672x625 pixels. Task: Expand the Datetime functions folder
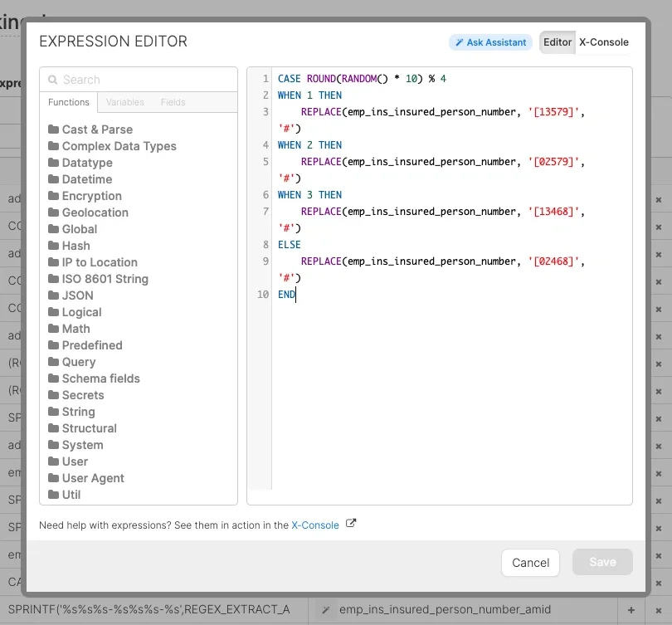[x=80, y=179]
